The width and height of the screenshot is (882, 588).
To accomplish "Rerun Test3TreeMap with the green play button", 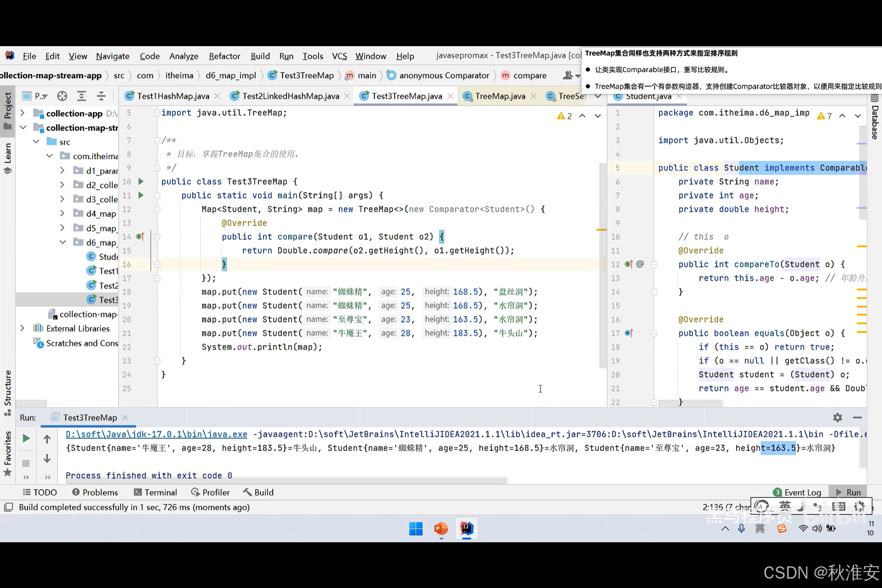I will click(26, 439).
